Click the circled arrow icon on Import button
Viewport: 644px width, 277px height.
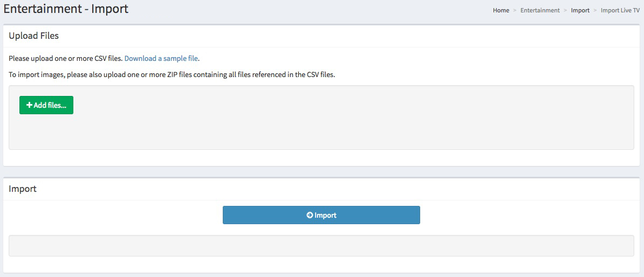click(310, 215)
